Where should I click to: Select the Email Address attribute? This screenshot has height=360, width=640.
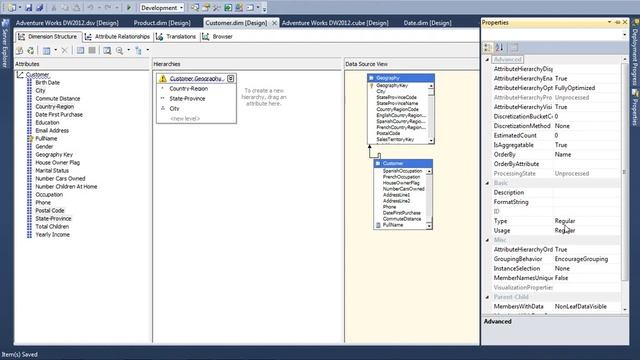[x=52, y=131]
